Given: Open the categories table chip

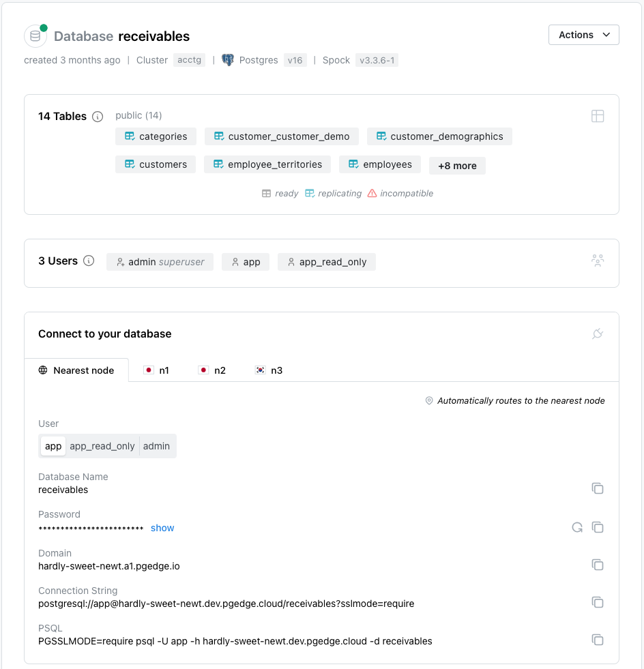Looking at the screenshot, I should [156, 136].
